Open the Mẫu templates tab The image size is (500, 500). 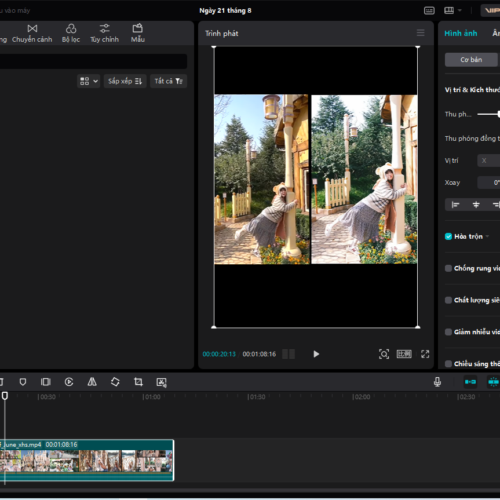[137, 34]
